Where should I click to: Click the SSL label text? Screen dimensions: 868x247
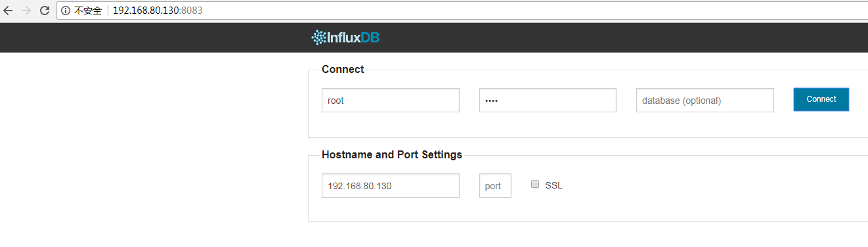point(553,185)
